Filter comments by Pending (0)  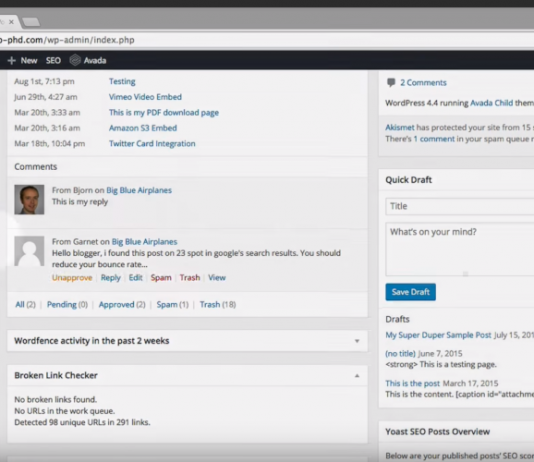pyautogui.click(x=67, y=304)
